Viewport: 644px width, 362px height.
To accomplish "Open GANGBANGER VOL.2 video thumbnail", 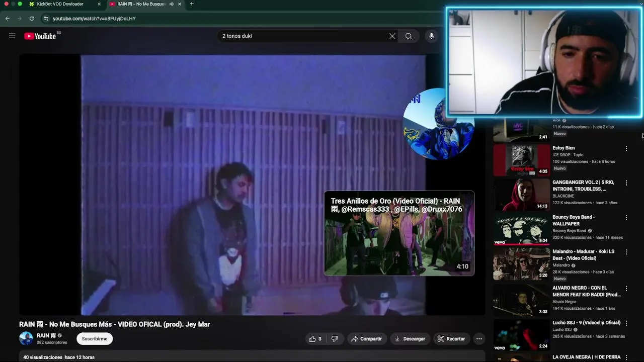I will [521, 195].
